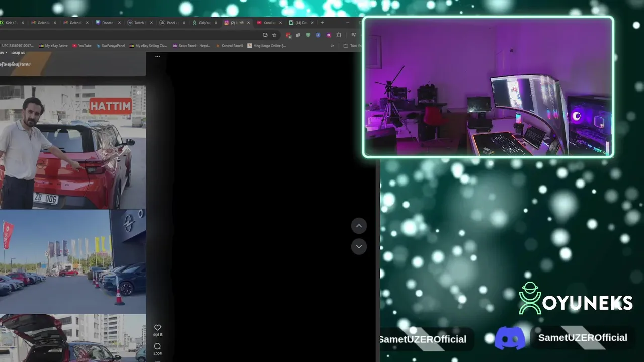
Task: Click the pink extension icon
Action: 329,35
